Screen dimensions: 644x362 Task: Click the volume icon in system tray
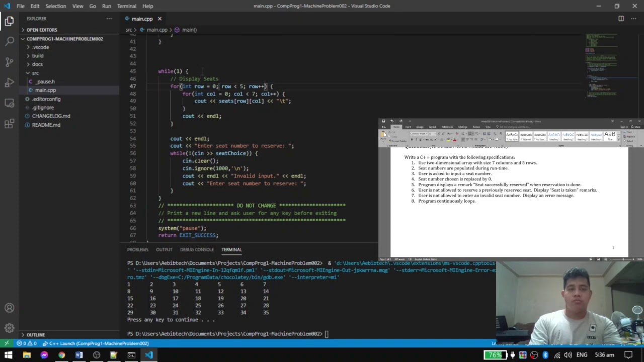pos(568,355)
